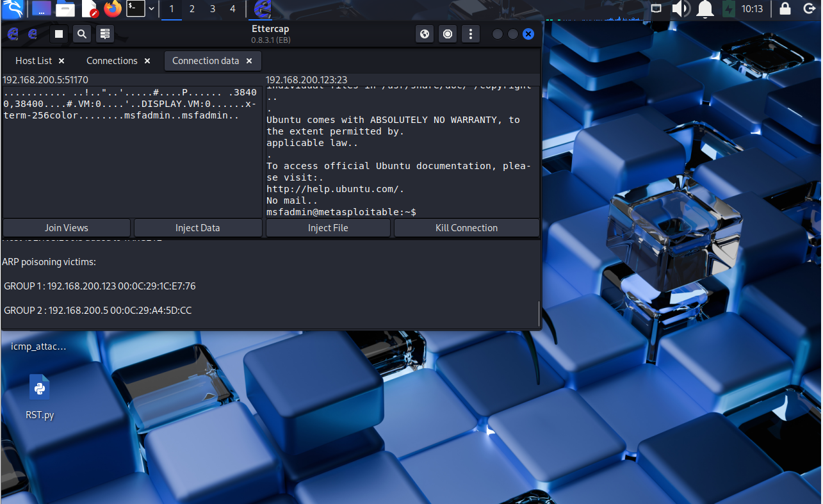
Task: Click the icmp_attac... desktop file label
Action: (x=38, y=346)
